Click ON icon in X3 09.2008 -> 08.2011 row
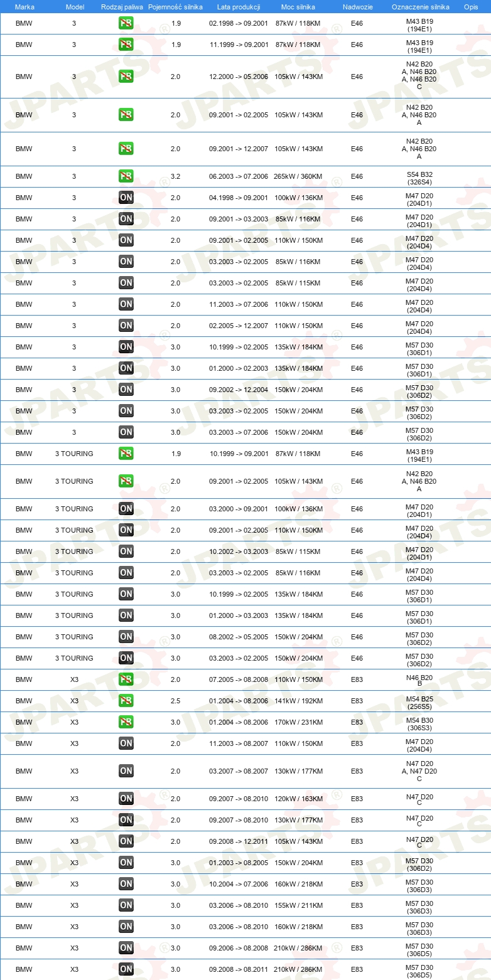 pos(126,969)
